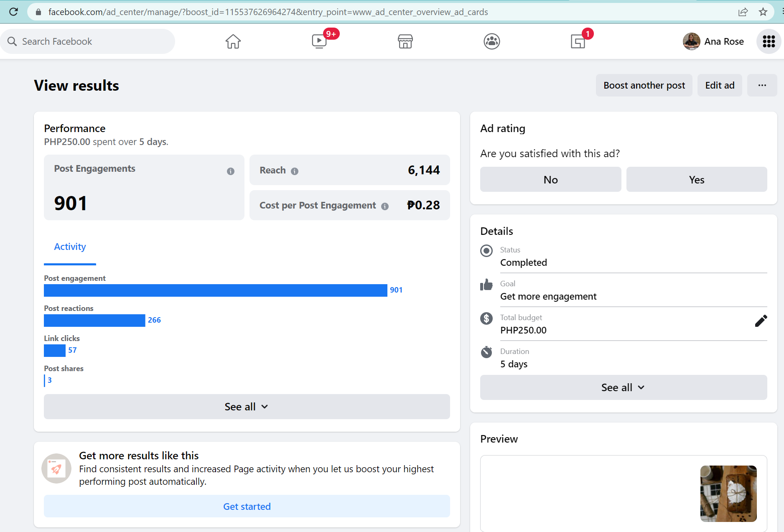Click the Post Engagements info icon

pos(231,171)
